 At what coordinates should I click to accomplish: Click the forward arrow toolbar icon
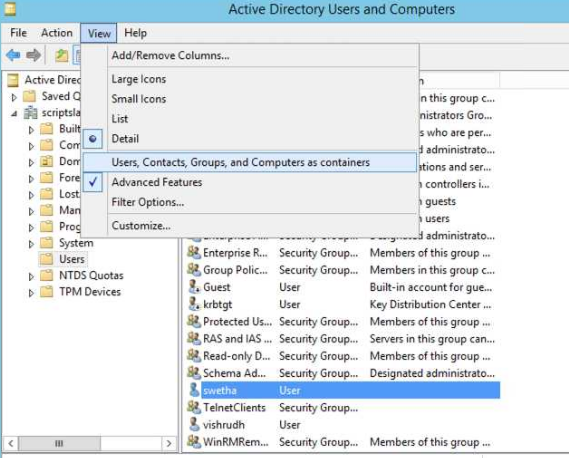tap(33, 55)
